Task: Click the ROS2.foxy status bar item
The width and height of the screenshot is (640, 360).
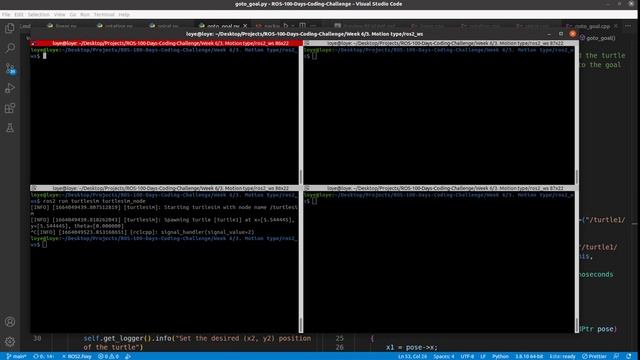Action: 77,356
